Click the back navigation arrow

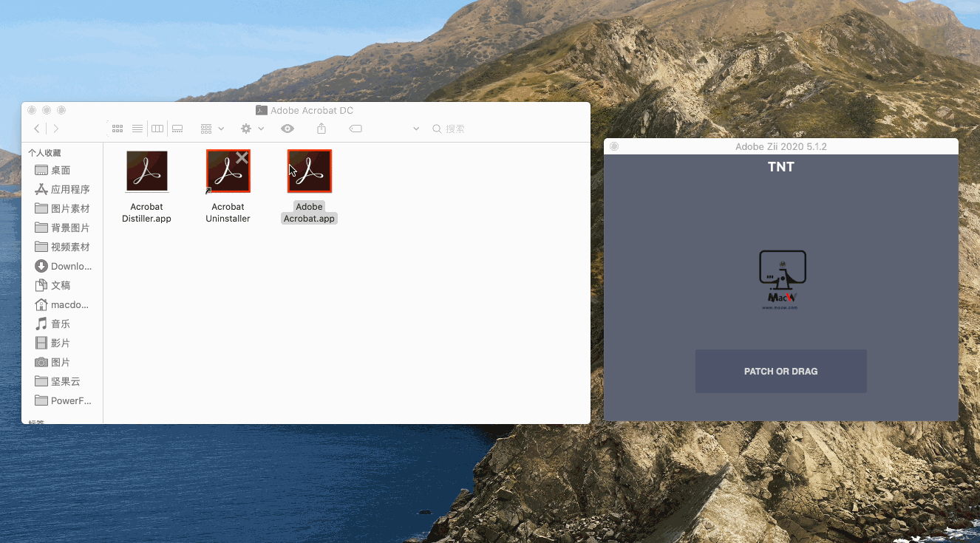[x=36, y=128]
